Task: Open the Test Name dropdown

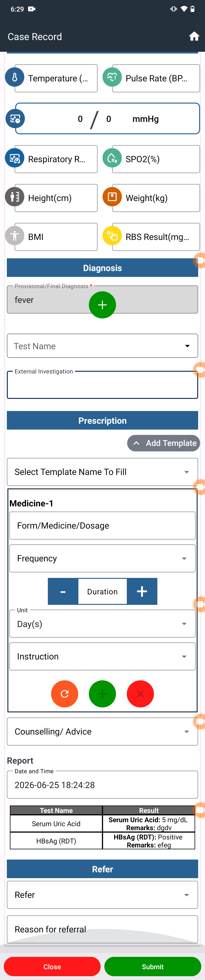Action: (x=102, y=346)
